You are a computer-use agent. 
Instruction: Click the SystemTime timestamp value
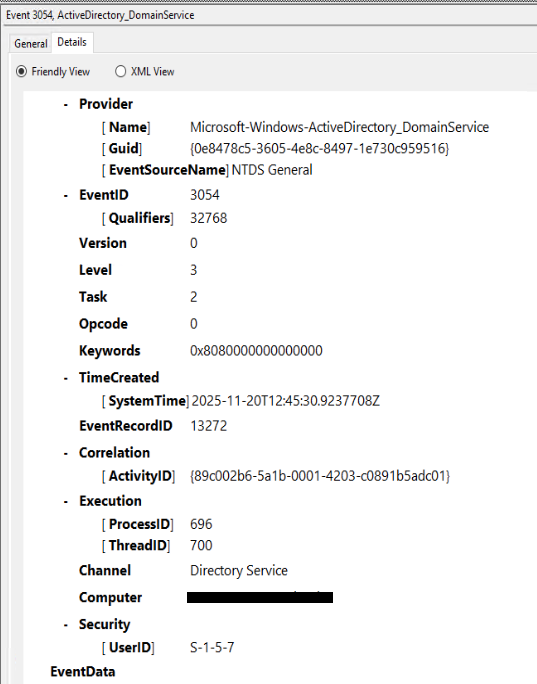click(286, 401)
